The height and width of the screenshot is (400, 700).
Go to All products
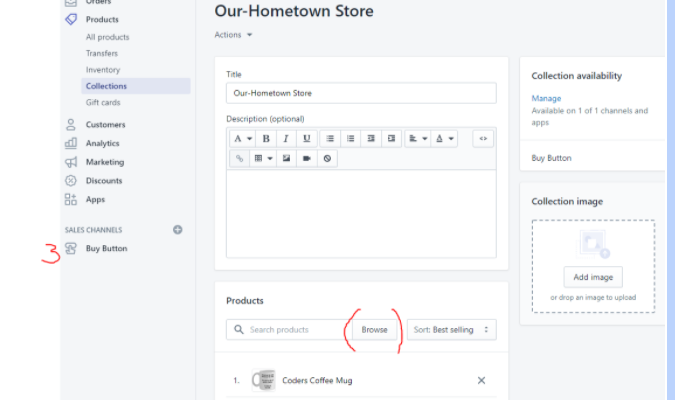(108, 37)
